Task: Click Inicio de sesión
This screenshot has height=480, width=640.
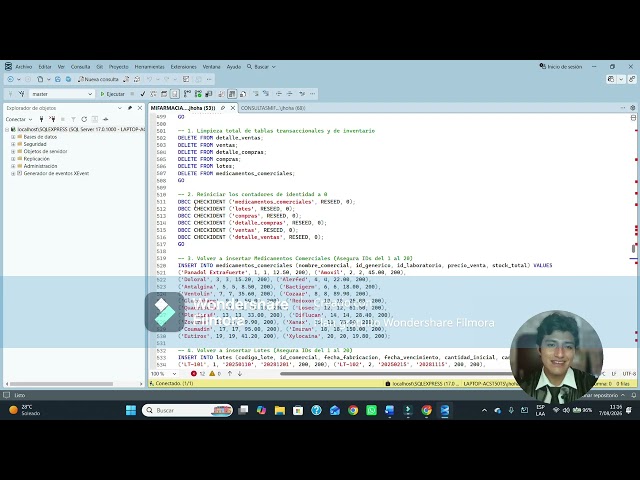Action: click(561, 67)
